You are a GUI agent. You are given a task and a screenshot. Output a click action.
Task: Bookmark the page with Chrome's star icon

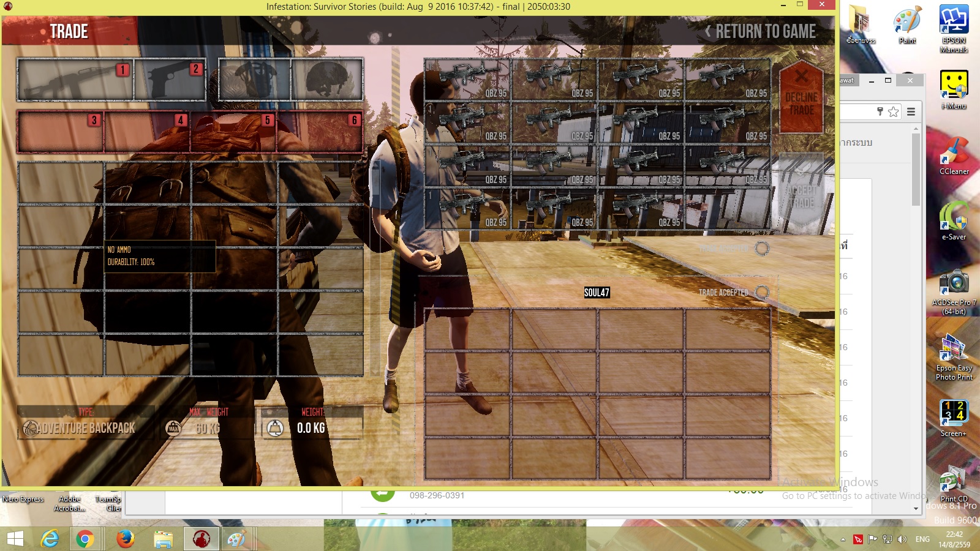tap(894, 111)
